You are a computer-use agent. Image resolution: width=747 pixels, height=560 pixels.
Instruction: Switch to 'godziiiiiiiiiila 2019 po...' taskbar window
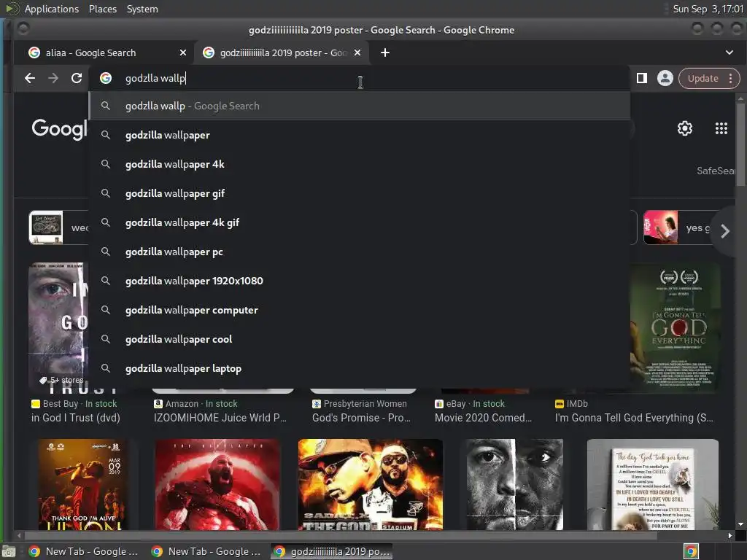[332, 551]
